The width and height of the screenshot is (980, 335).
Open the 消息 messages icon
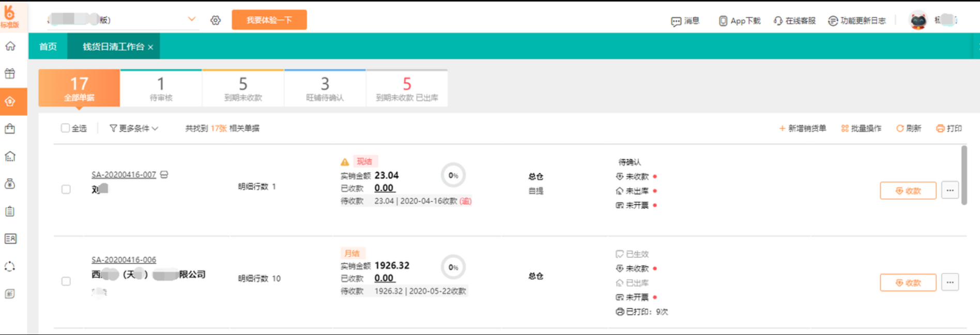point(676,21)
